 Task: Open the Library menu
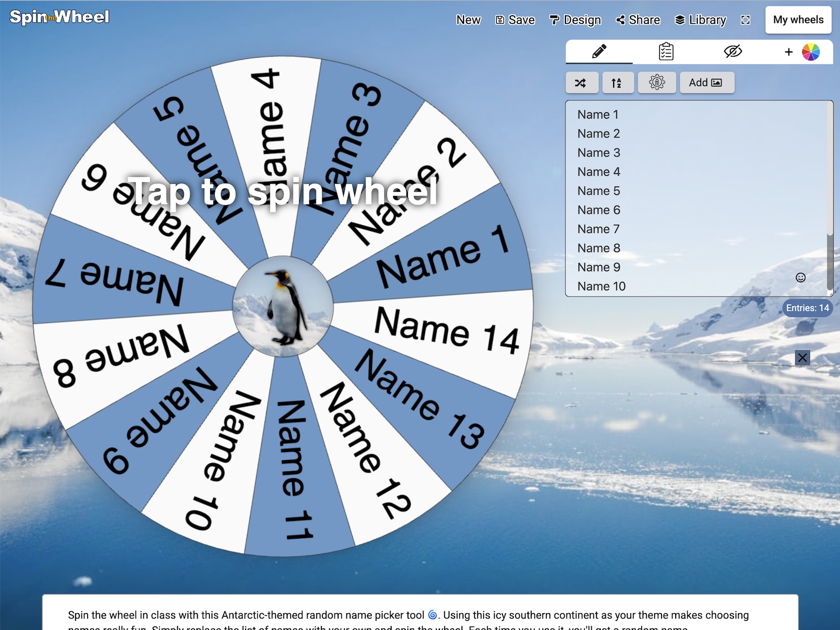pyautogui.click(x=700, y=20)
